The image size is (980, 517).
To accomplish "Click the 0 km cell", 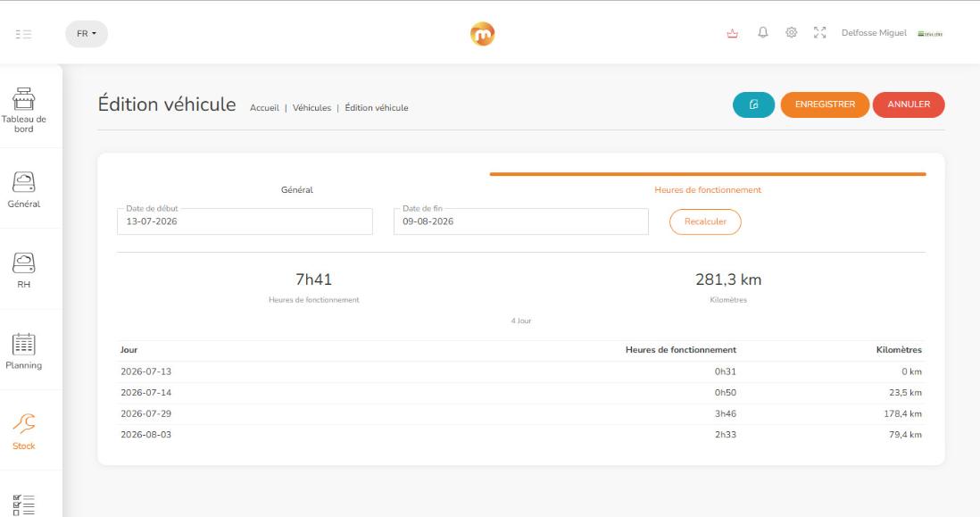I will (911, 371).
